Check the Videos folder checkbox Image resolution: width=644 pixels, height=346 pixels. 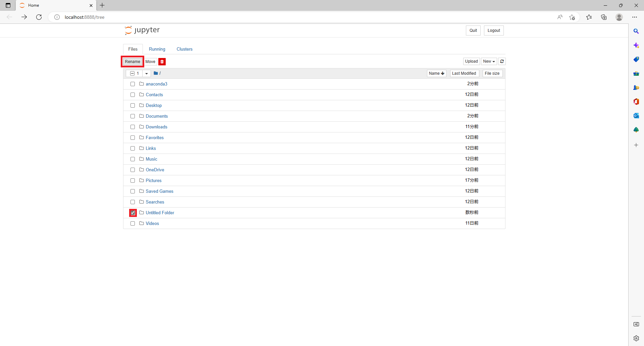(x=132, y=224)
